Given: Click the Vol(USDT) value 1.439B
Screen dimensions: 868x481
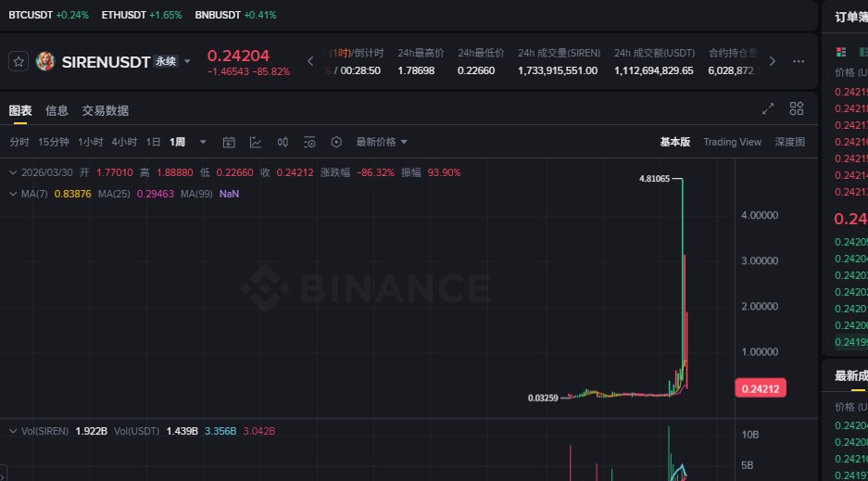Looking at the screenshot, I should (182, 431).
